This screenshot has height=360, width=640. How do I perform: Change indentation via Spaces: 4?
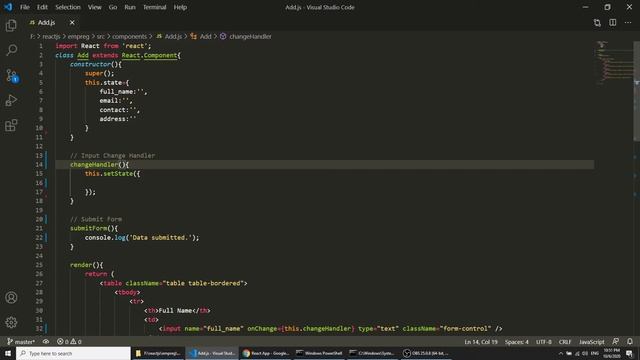coord(516,342)
